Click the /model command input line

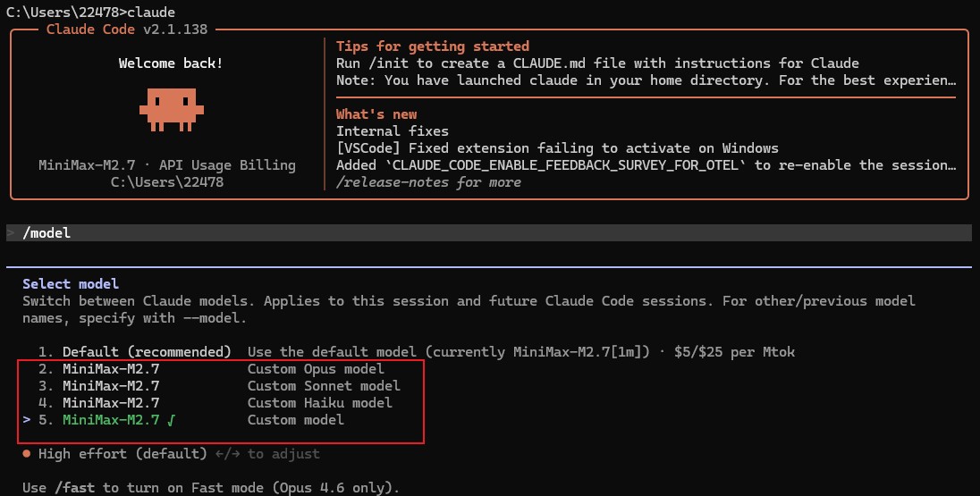point(489,233)
